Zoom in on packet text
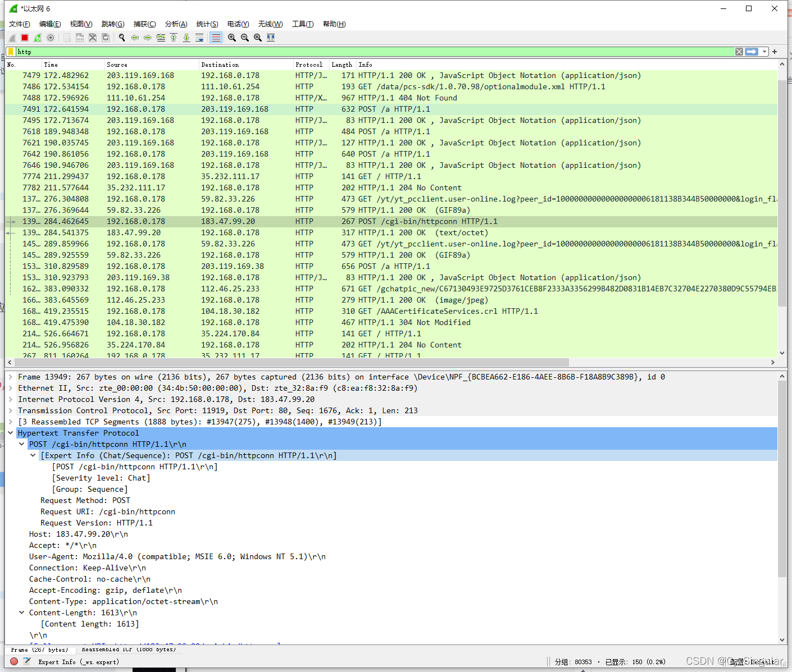The height and width of the screenshot is (672, 792). click(x=232, y=38)
